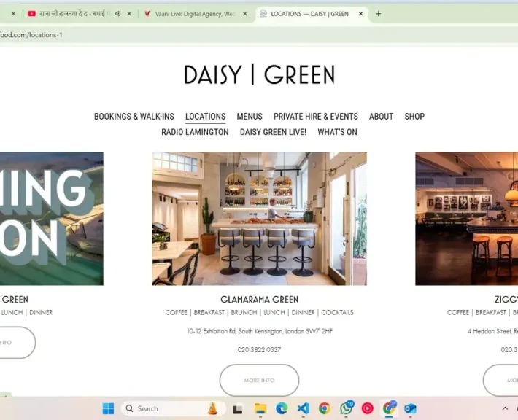Click the DAISY | GREEN site logo
The width and height of the screenshot is (518, 420).
pyautogui.click(x=259, y=74)
